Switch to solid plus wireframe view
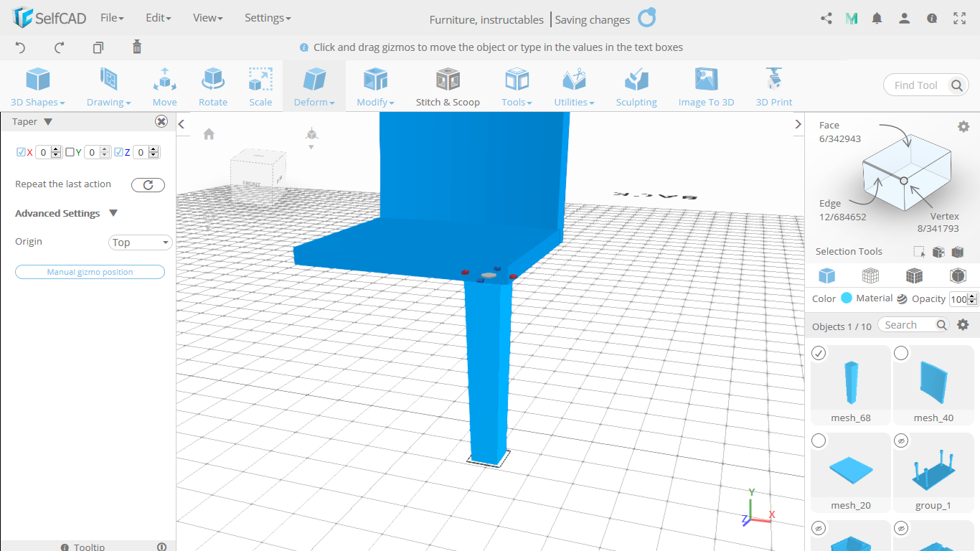This screenshot has height=551, width=980. coord(914,275)
